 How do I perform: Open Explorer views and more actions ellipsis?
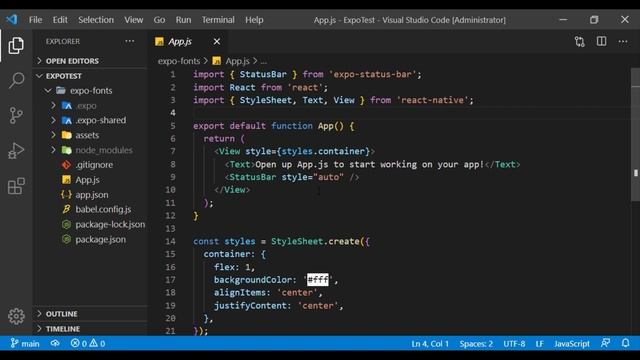click(x=130, y=41)
